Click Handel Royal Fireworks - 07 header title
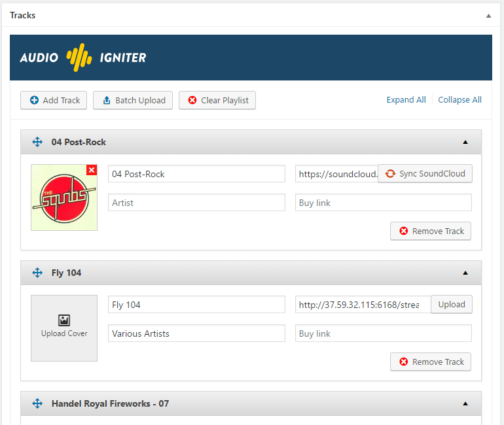 [110, 403]
